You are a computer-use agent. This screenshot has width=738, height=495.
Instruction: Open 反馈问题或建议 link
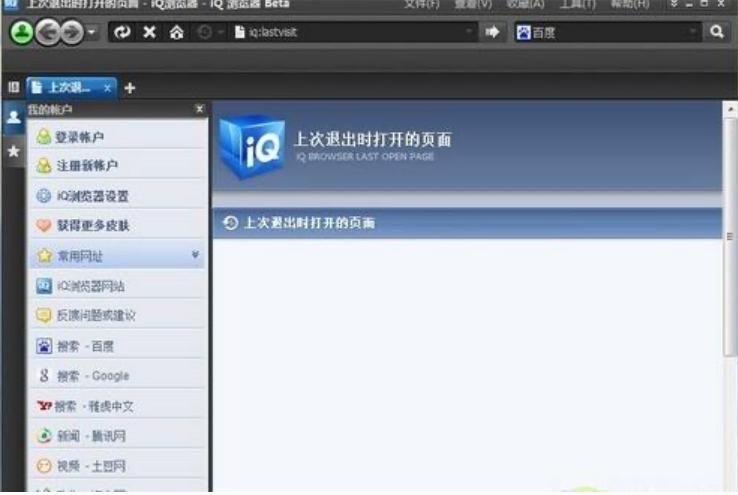click(x=118, y=315)
